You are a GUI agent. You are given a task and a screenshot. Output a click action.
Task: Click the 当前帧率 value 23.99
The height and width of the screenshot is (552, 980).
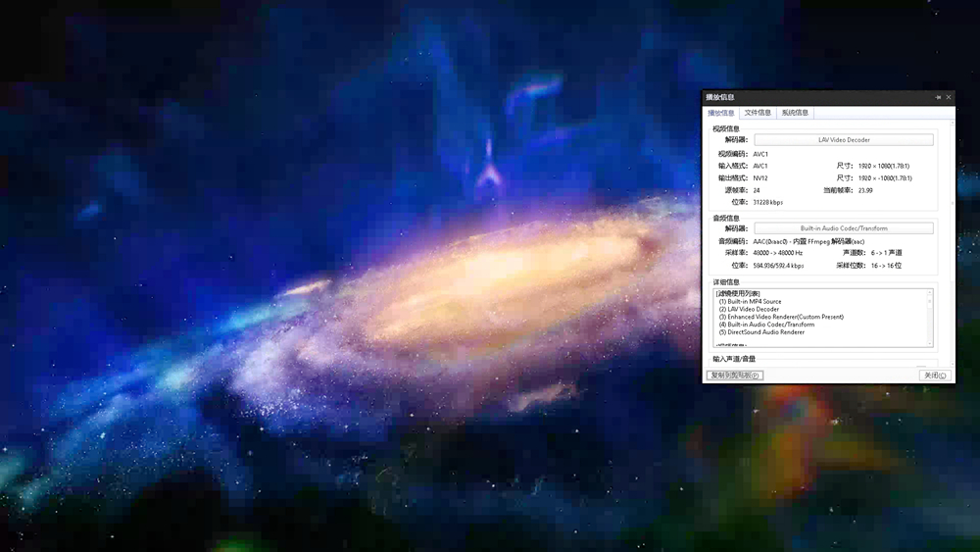pos(865,190)
